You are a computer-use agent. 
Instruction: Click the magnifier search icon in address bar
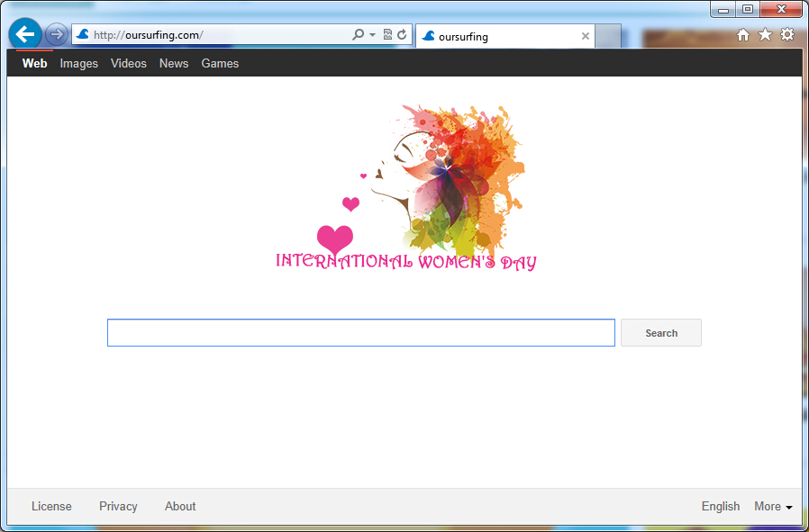(x=358, y=34)
